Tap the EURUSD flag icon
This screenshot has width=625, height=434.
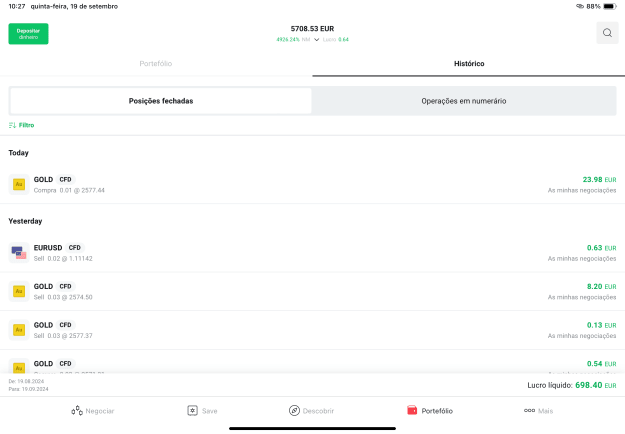point(19,253)
